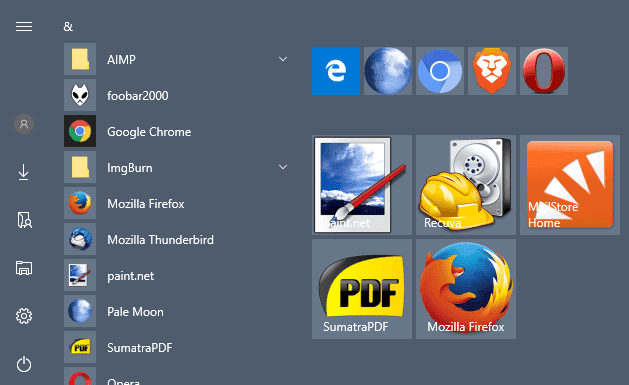
Task: Open the Opera small tile
Action: [x=544, y=71]
